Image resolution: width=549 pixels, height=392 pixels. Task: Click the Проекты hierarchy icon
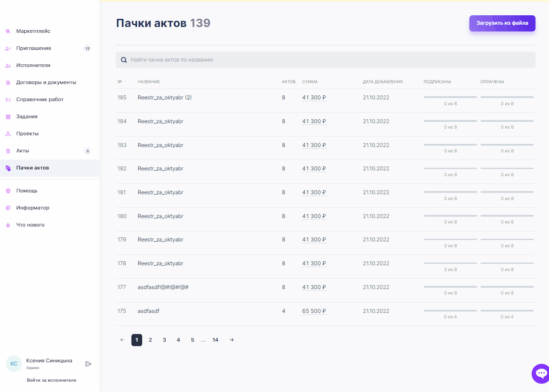tap(8, 134)
